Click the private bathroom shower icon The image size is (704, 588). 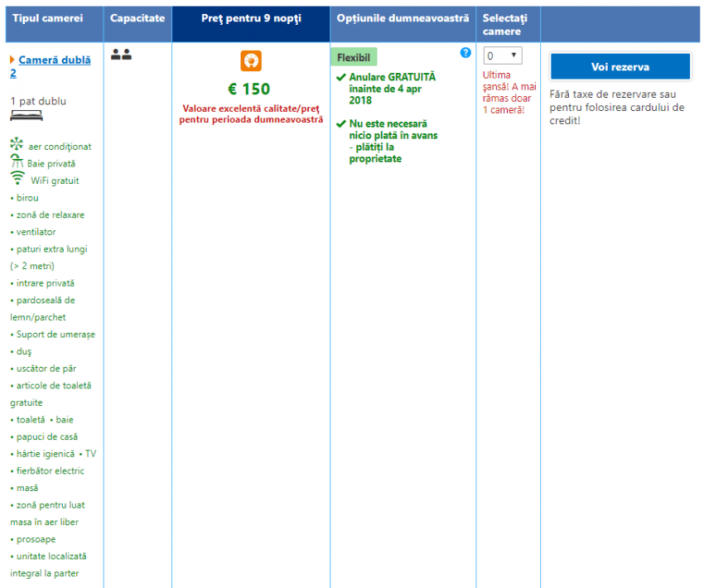[x=17, y=162]
